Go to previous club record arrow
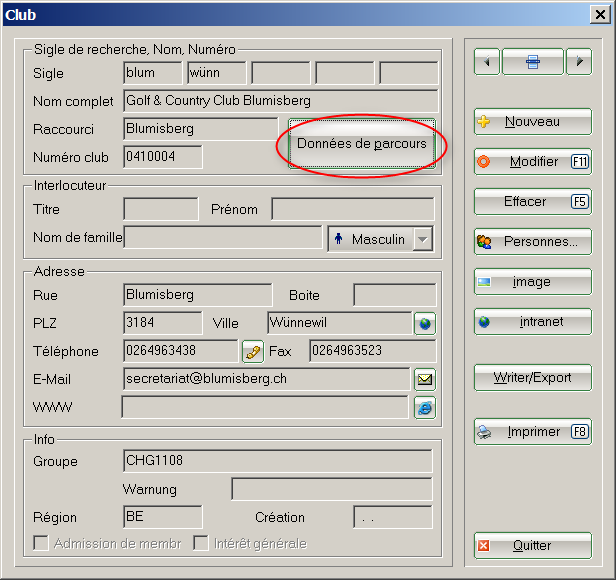The height and width of the screenshot is (580, 616). [487, 62]
